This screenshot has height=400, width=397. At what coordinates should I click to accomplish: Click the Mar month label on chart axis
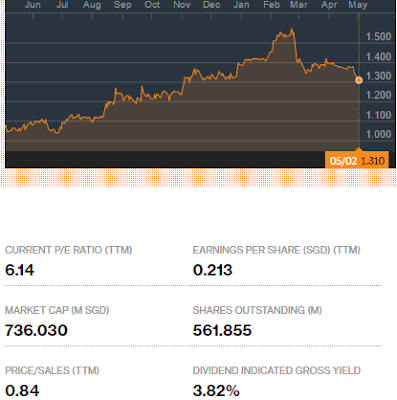tap(299, 5)
